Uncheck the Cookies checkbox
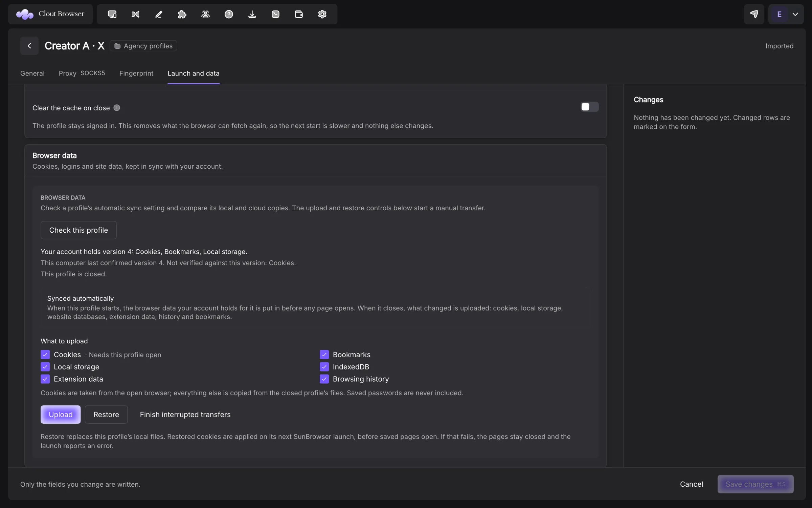Screen dimensions: 812x508 pos(45,355)
